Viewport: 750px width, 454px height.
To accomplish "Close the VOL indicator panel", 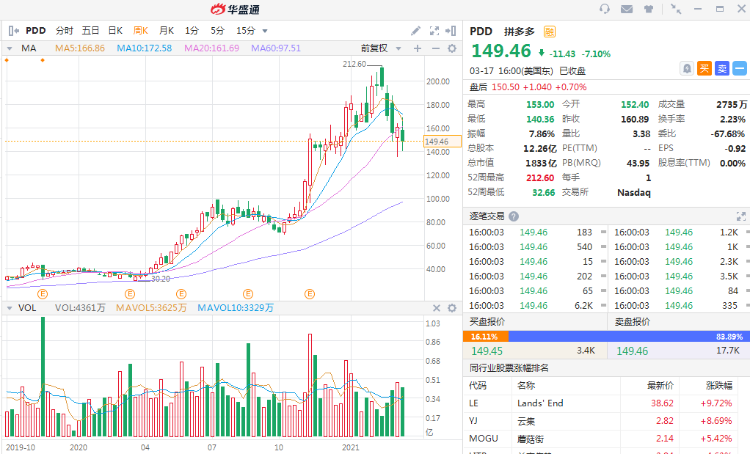I will tap(436, 308).
